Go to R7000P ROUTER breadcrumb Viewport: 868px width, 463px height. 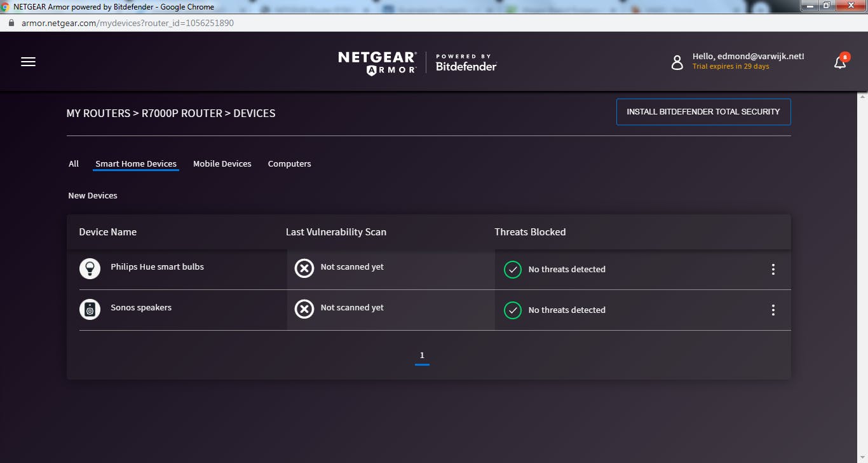(182, 114)
